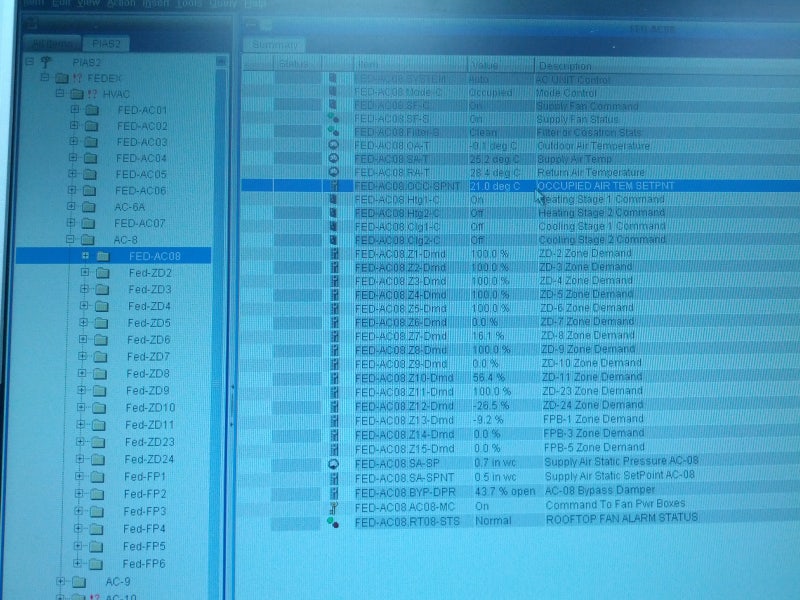Click the 43.7 % open bypass damper value

point(505,491)
